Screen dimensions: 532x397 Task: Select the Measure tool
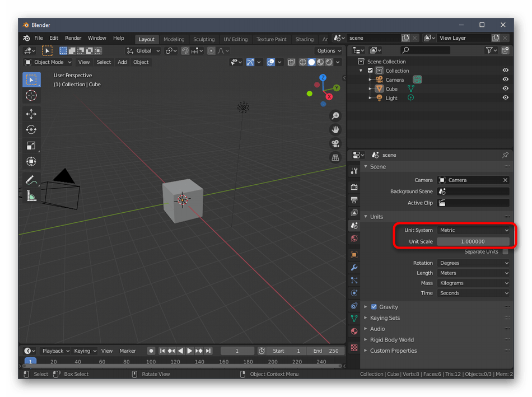click(x=31, y=196)
